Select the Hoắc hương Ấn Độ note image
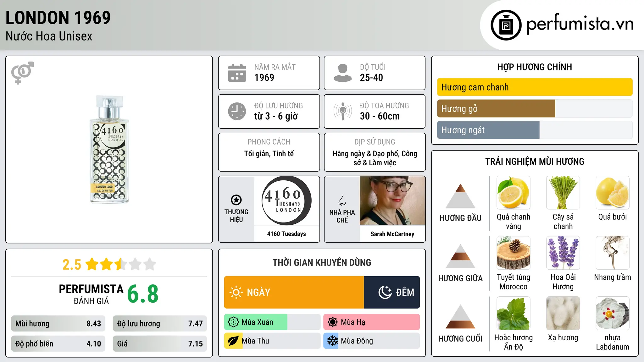Screen dimensions: 644x362 pos(514,313)
